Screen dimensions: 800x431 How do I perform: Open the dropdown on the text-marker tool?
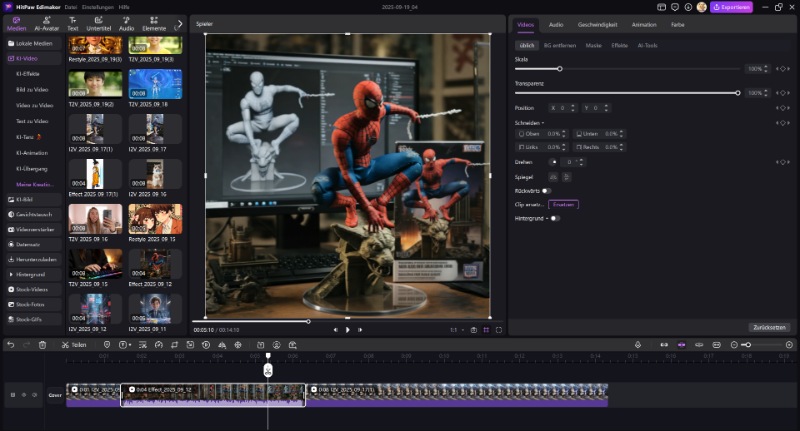pos(130,345)
